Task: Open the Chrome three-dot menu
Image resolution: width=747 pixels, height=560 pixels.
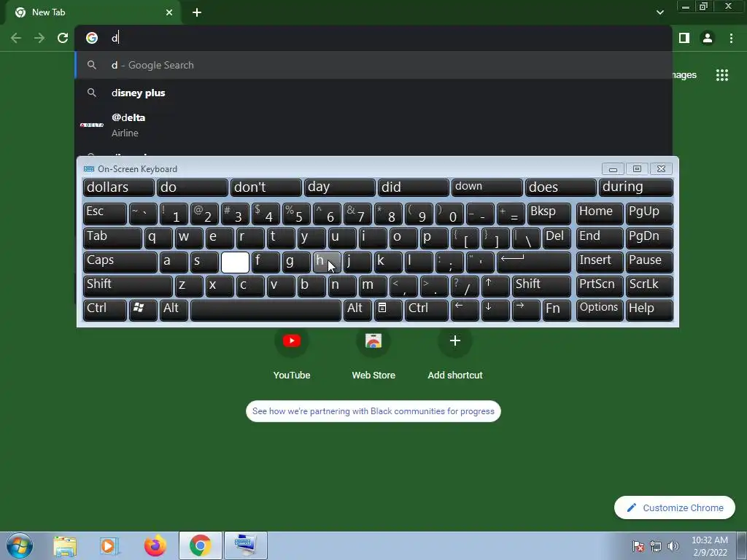Action: [x=731, y=38]
